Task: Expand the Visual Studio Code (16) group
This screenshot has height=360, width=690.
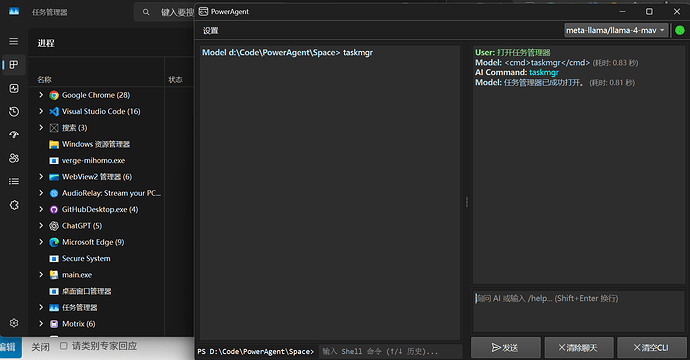Action: 41,111
